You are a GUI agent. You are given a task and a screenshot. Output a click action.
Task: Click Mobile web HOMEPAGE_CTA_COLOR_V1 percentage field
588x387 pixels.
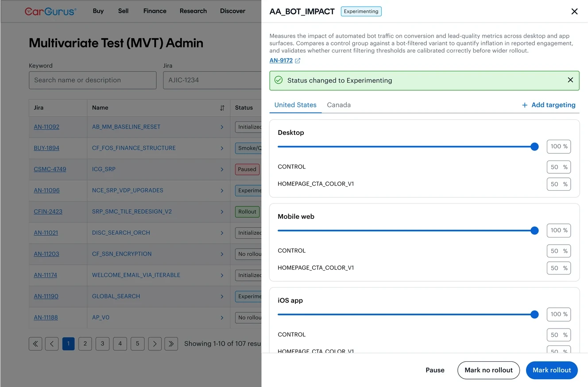[559, 268]
